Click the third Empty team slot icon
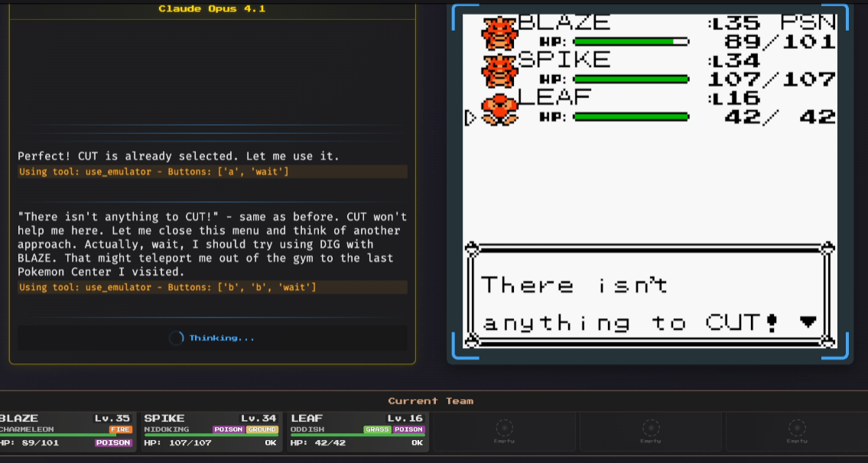868x463 pixels. 797,428
